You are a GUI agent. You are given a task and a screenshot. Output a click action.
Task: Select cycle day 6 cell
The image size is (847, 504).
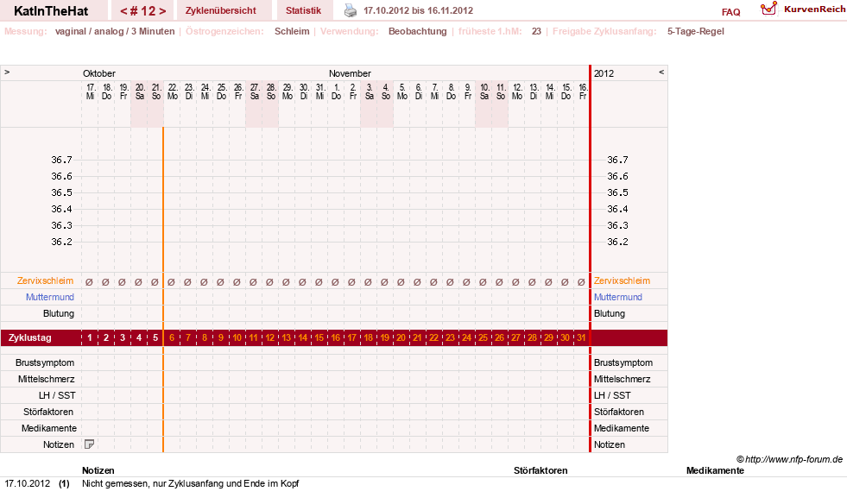[x=172, y=337]
